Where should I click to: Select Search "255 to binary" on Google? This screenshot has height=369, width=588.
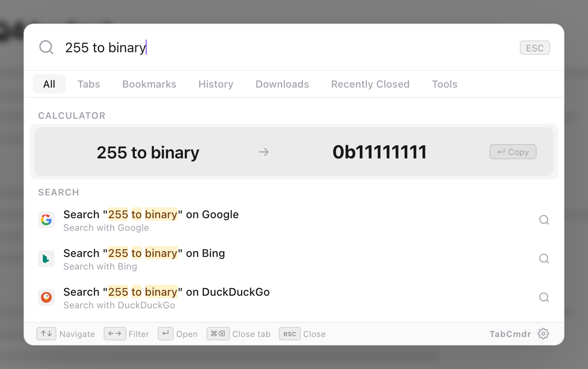tap(294, 220)
